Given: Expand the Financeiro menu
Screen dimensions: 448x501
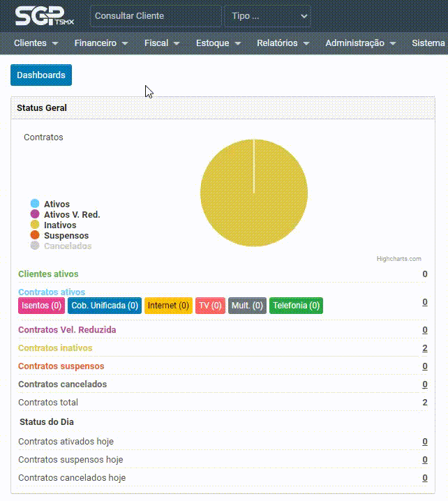Looking at the screenshot, I should click(x=101, y=43).
